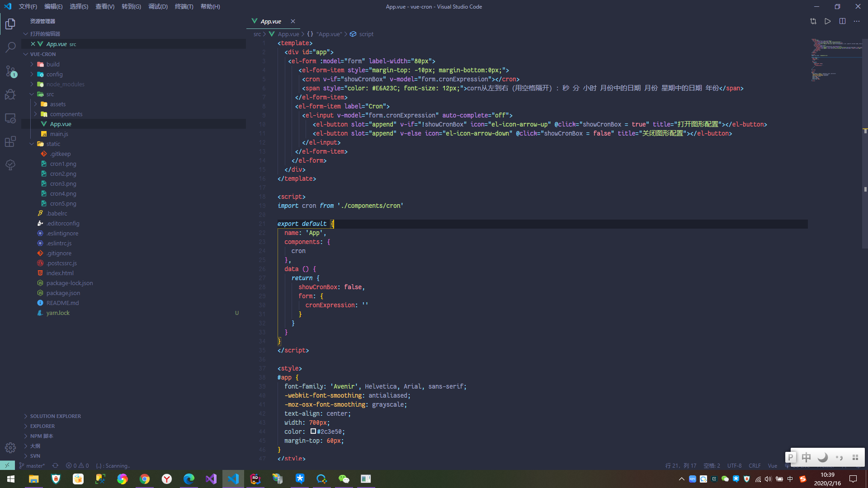Open the Remote Explorer view
The height and width of the screenshot is (488, 868).
click(10, 118)
